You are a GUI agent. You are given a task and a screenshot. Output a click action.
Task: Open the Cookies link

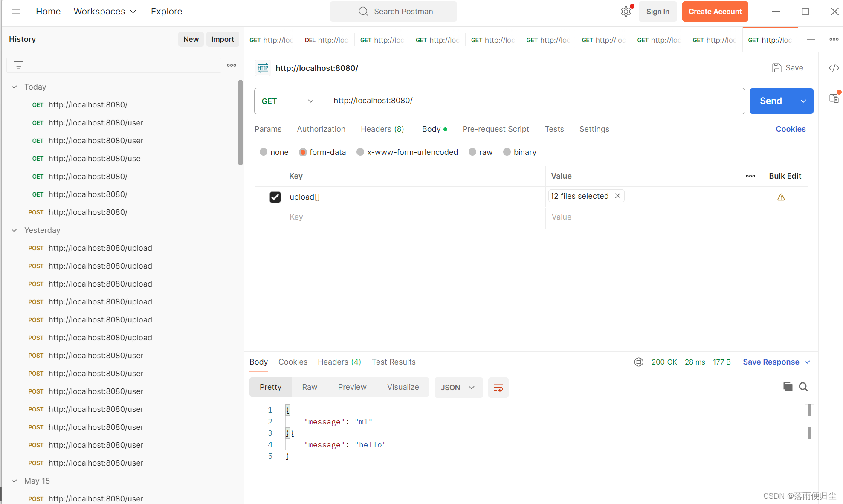(791, 129)
